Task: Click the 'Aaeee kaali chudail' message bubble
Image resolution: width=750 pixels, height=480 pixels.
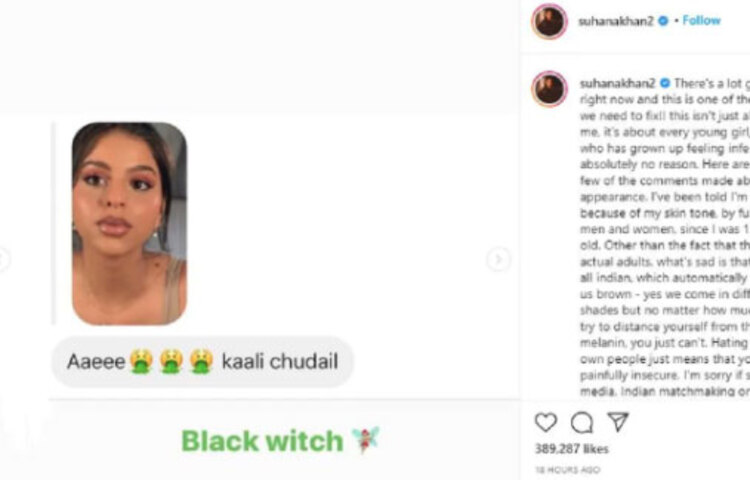Action: pos(202,361)
